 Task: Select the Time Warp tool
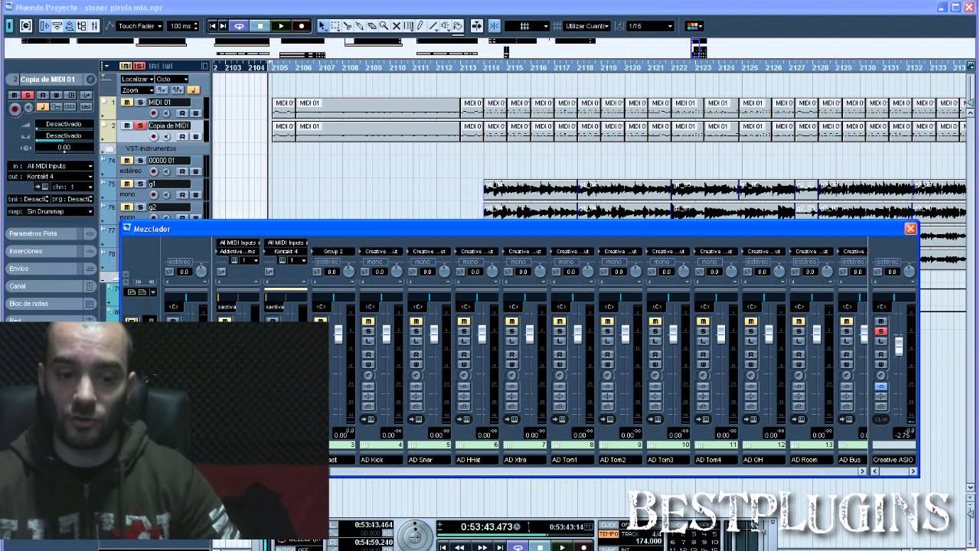pos(408,26)
